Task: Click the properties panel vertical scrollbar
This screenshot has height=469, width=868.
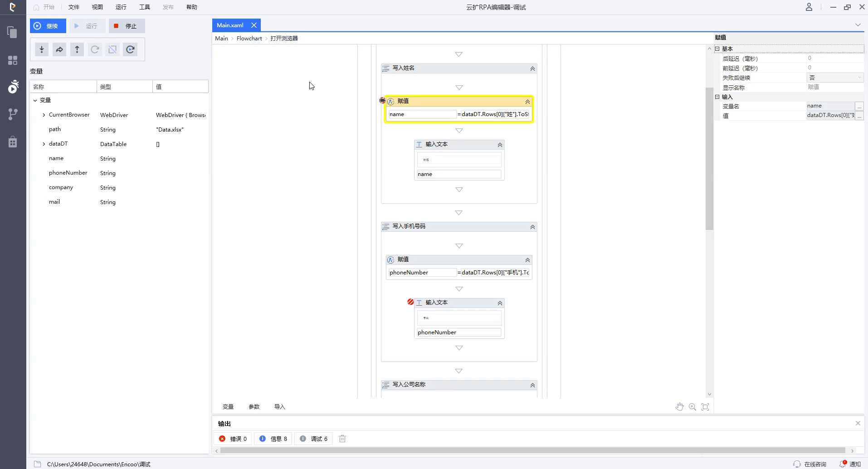Action: 709,159
